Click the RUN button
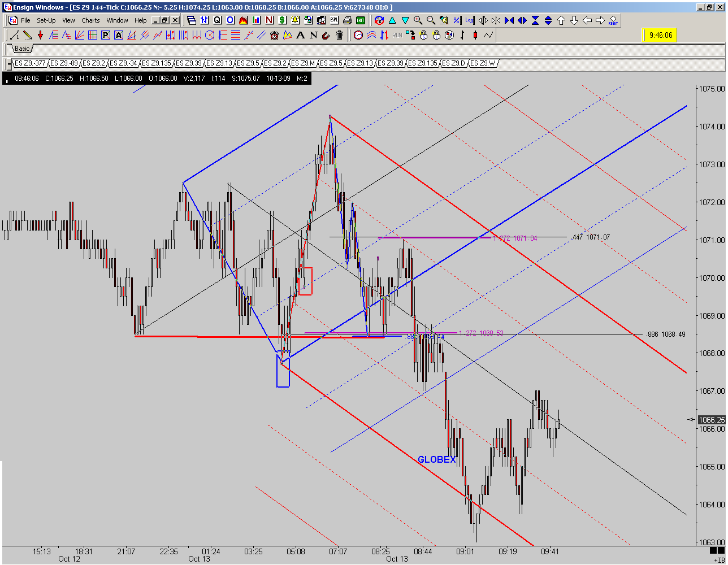The width and height of the screenshot is (728, 565). [x=397, y=35]
